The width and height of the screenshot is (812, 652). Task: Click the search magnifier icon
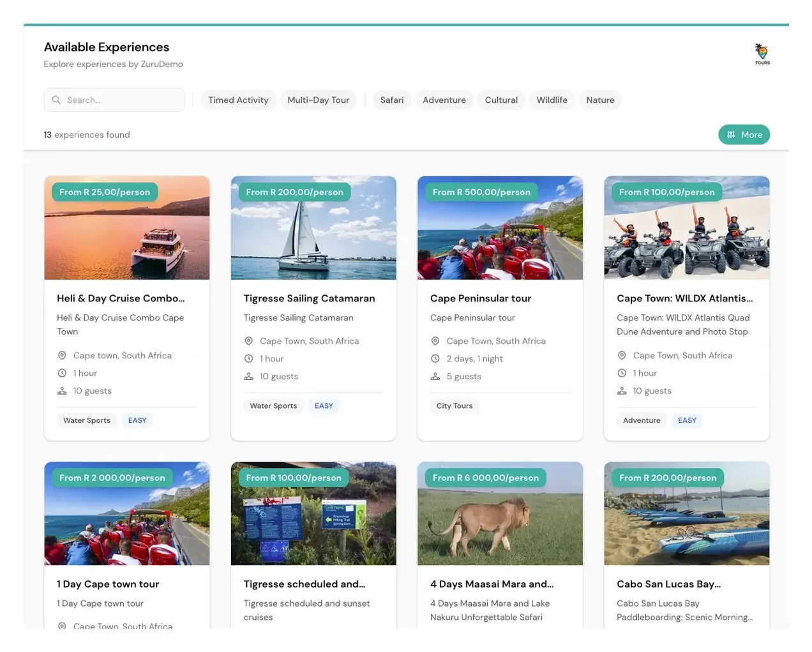pyautogui.click(x=56, y=100)
